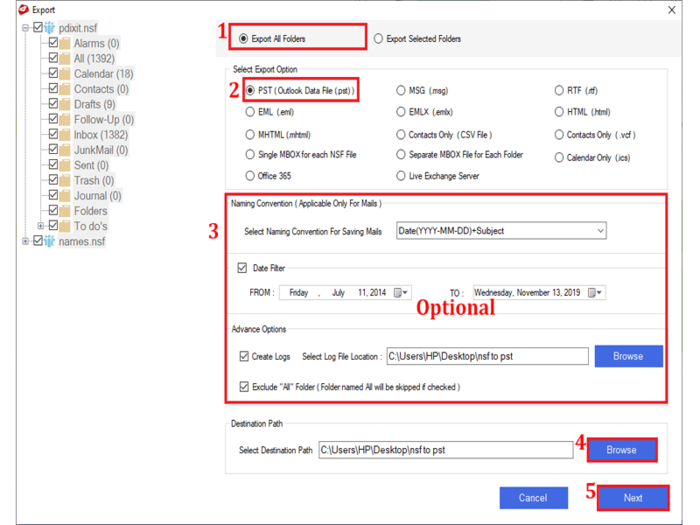Click the Drafts folder icon
Screen dimensions: 700x525
point(65,104)
